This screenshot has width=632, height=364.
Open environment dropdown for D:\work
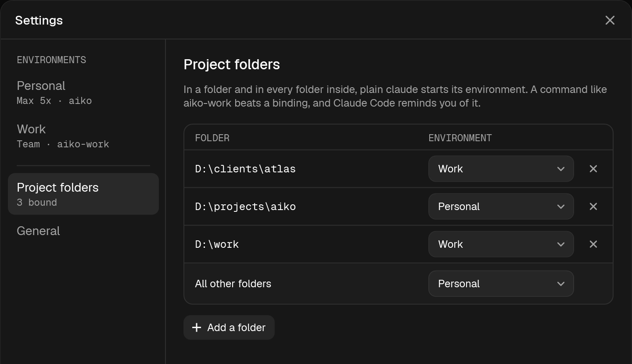[501, 244]
